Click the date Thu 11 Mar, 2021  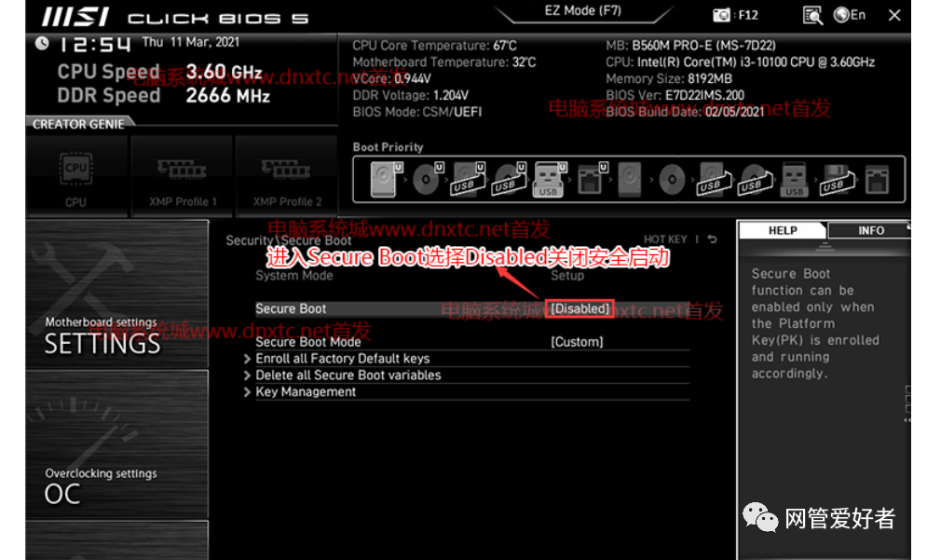coord(190,42)
